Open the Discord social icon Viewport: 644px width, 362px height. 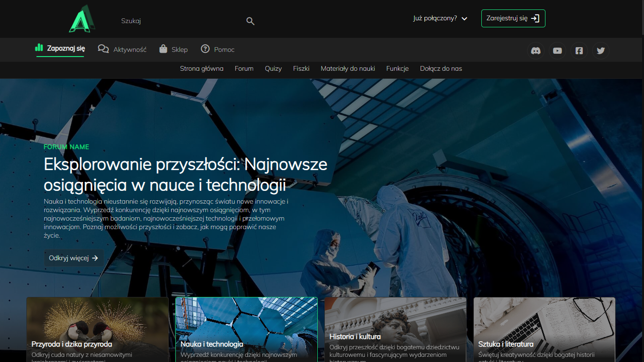(x=536, y=51)
